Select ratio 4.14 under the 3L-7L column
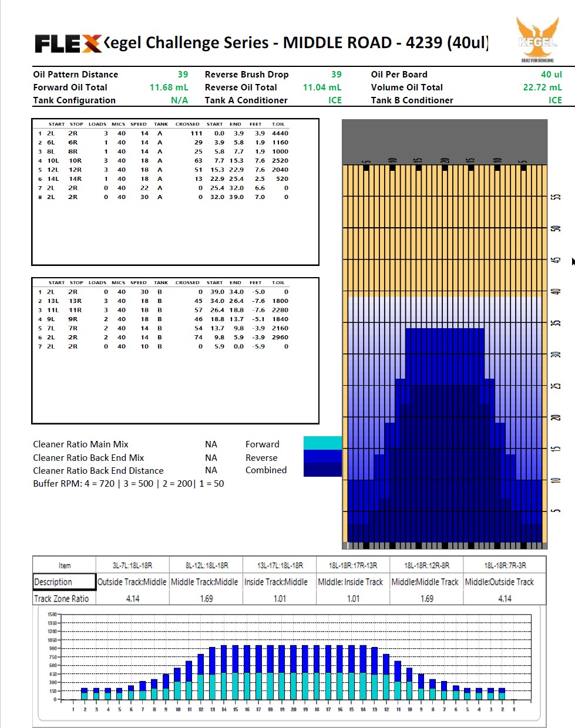Screen dimensions: 575x728 pyautogui.click(x=133, y=599)
